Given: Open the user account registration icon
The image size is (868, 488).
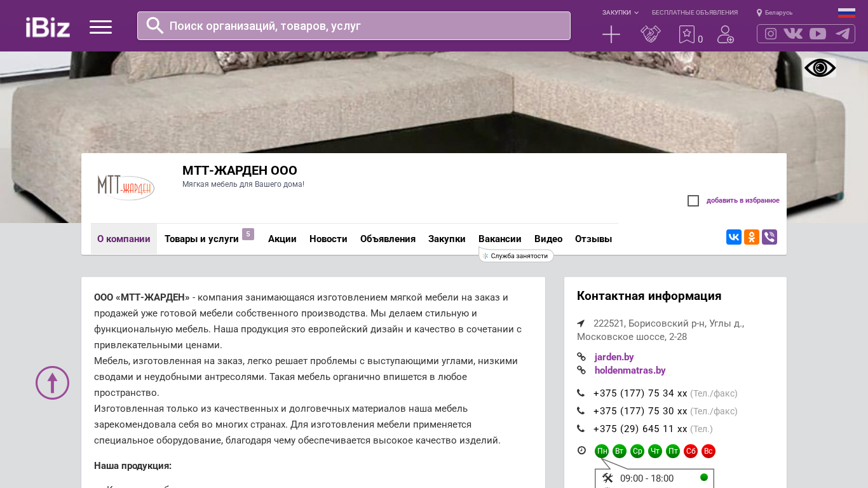Looking at the screenshot, I should (x=726, y=34).
